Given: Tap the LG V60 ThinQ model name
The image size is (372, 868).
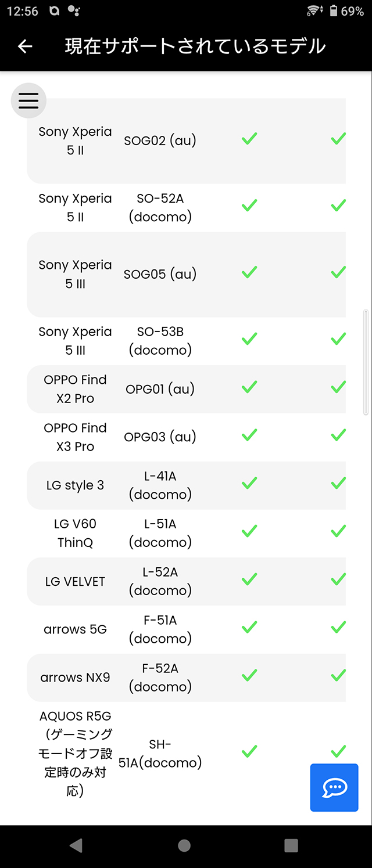Looking at the screenshot, I should coord(75,533).
